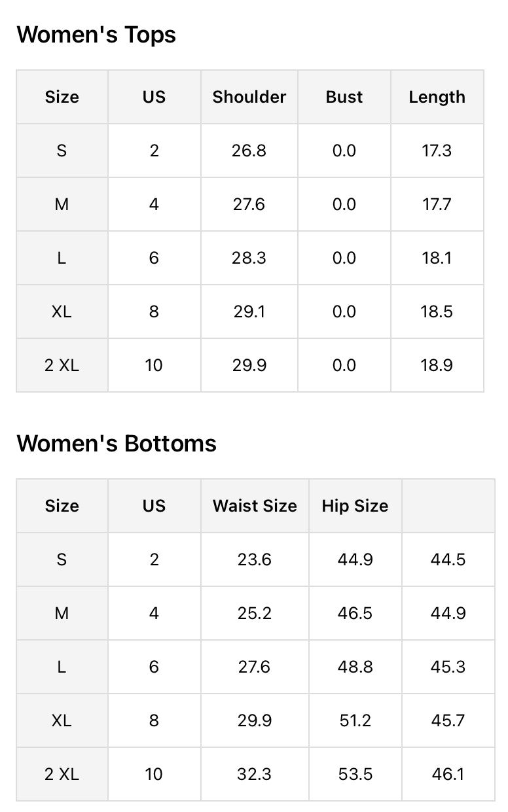The height and width of the screenshot is (812, 508).
Task: Select length value 17.7 for size M
Action: pos(437,204)
